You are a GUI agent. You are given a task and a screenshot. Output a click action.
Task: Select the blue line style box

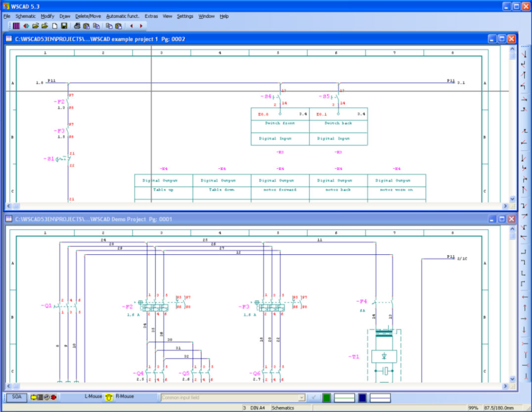tap(380, 398)
